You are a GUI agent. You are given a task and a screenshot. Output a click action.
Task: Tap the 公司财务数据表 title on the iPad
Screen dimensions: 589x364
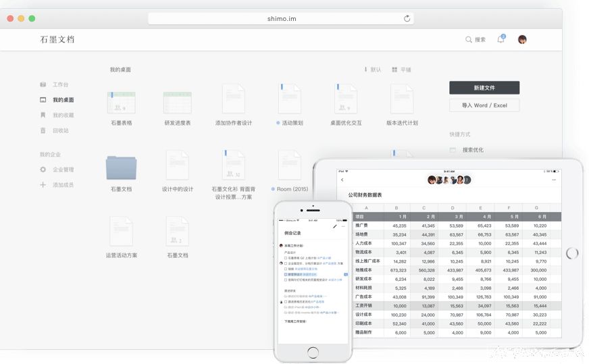pos(365,195)
